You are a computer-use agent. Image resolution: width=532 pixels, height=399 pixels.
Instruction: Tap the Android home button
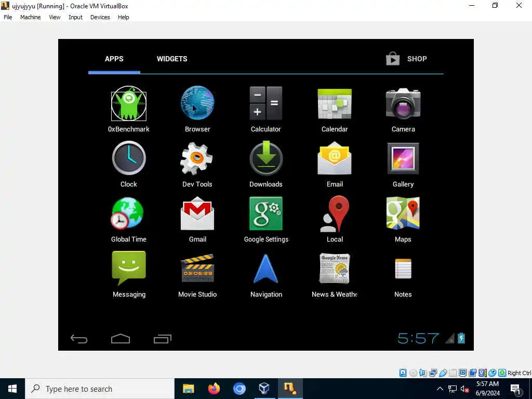tap(121, 339)
